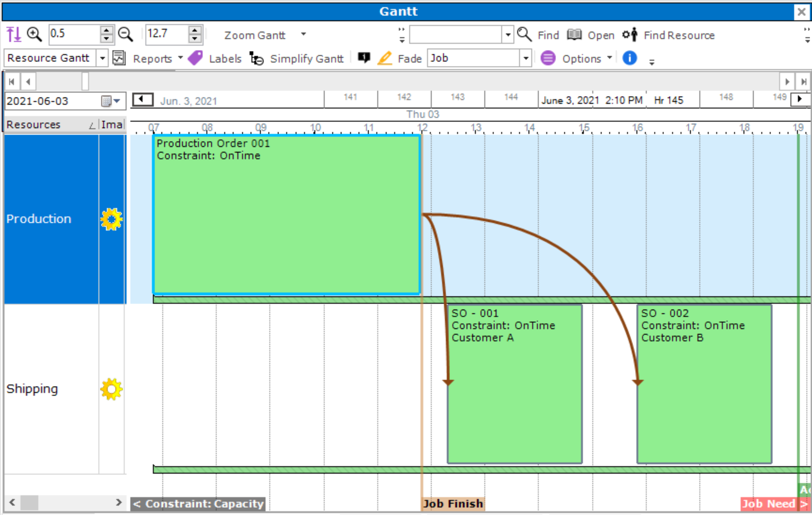Click the Fade pencil icon

[x=385, y=58]
